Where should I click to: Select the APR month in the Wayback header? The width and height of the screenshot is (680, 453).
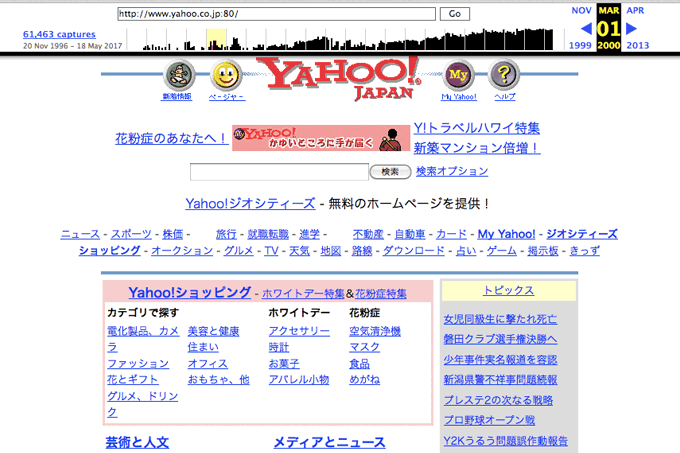coord(635,10)
